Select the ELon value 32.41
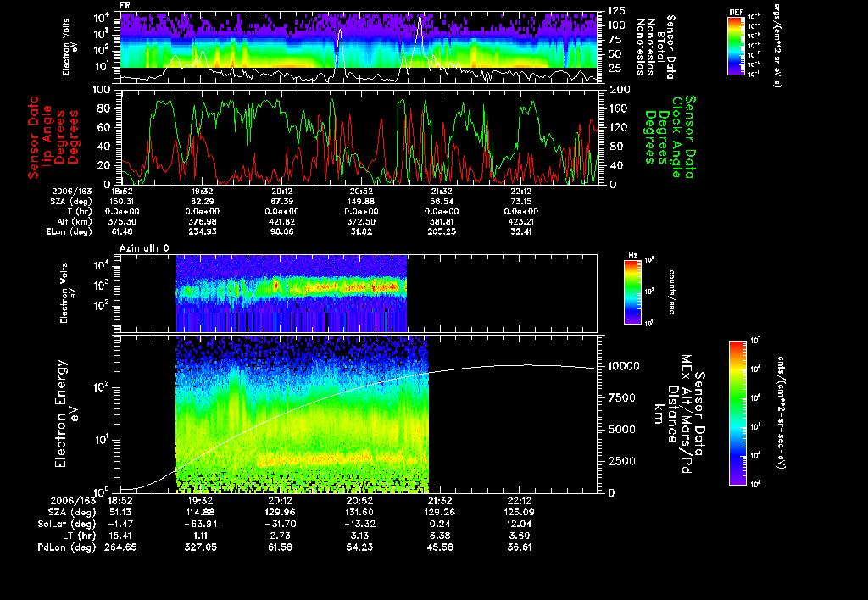The width and height of the screenshot is (868, 600). [x=521, y=232]
